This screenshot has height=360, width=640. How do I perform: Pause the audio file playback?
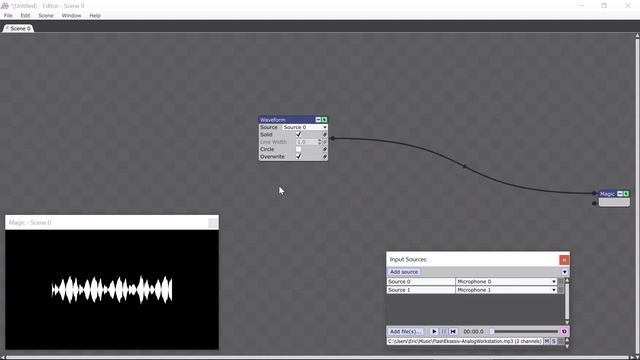click(443, 331)
